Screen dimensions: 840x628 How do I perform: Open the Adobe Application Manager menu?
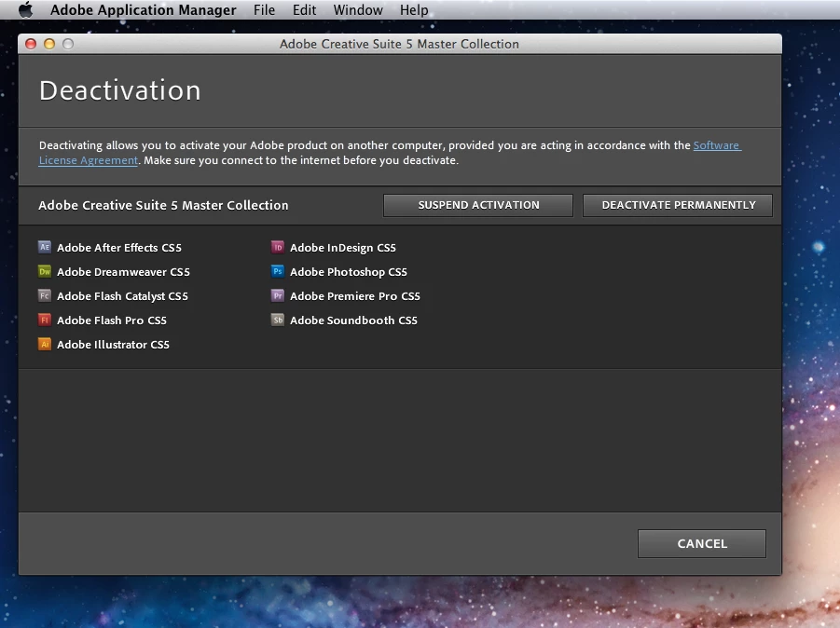click(x=143, y=9)
